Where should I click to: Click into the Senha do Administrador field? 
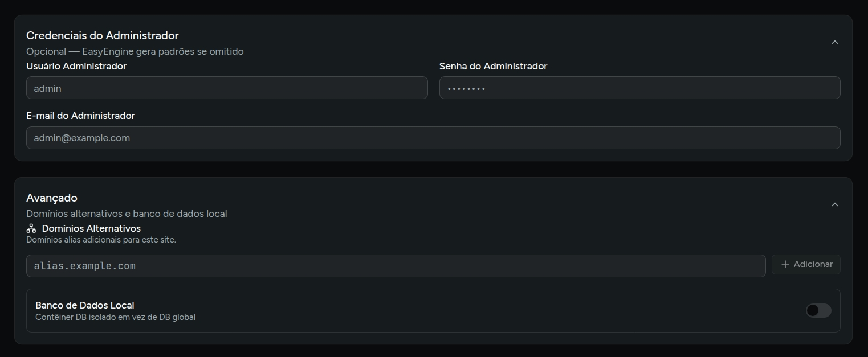(639, 88)
